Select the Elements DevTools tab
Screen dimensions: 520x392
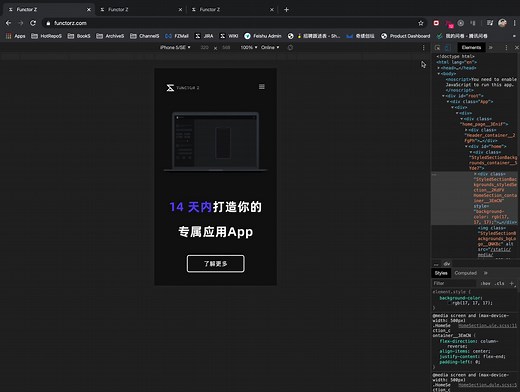tap(471, 48)
